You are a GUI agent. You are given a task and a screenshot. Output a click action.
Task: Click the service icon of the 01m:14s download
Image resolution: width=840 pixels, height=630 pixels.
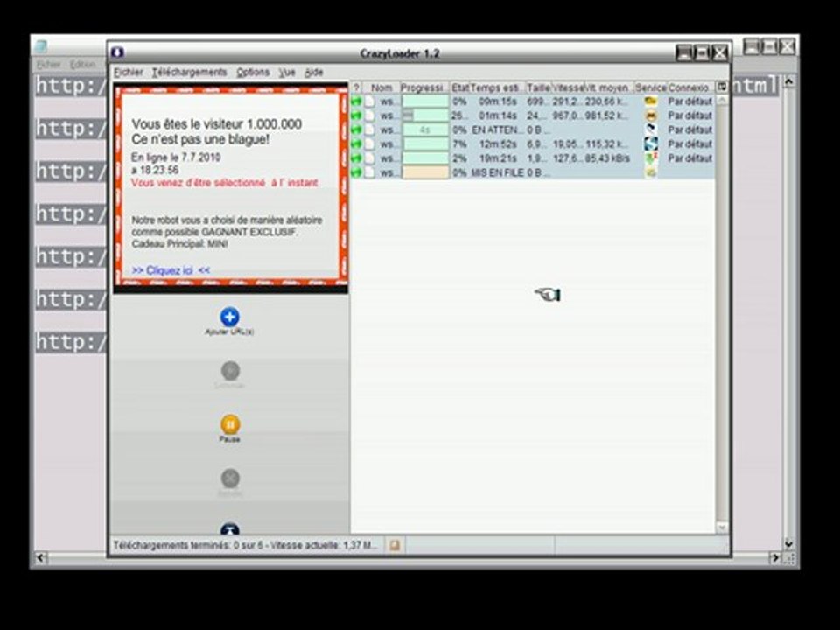pos(650,115)
